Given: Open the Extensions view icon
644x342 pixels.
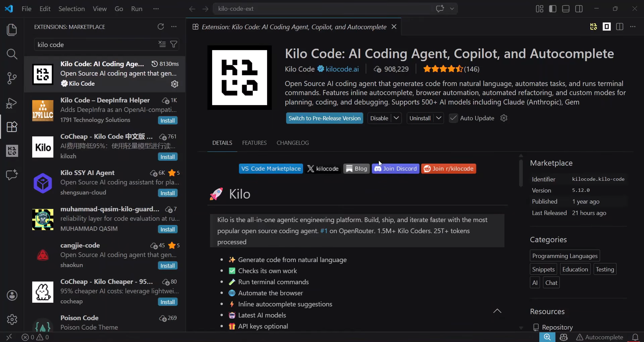Looking at the screenshot, I should point(12,127).
